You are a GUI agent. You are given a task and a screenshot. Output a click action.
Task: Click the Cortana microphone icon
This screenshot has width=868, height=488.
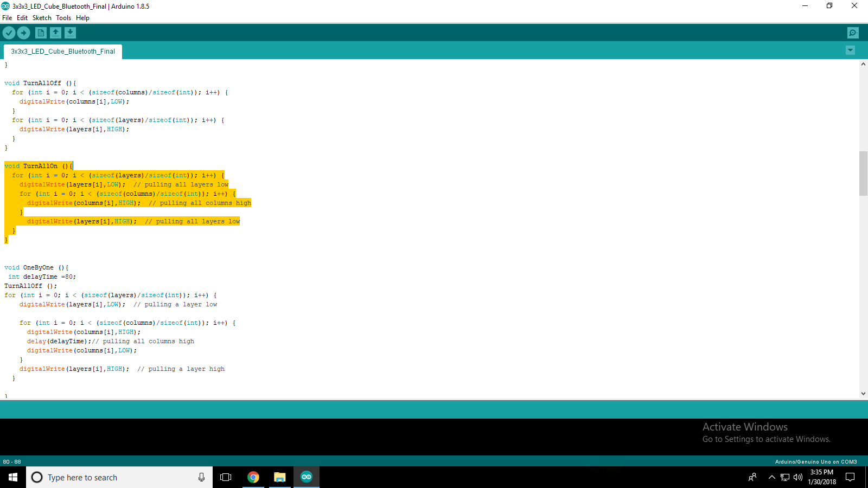201,477
